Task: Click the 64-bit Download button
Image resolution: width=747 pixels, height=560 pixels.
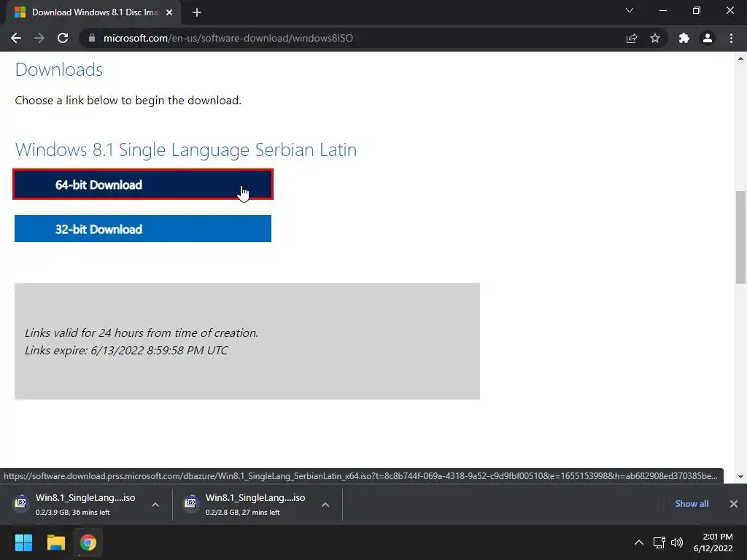Action: [x=143, y=184]
